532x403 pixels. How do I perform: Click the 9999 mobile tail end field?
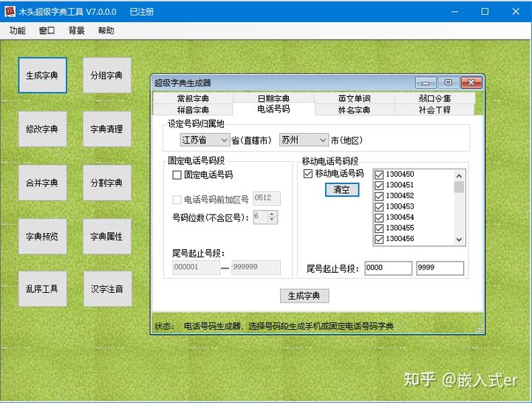pos(440,268)
